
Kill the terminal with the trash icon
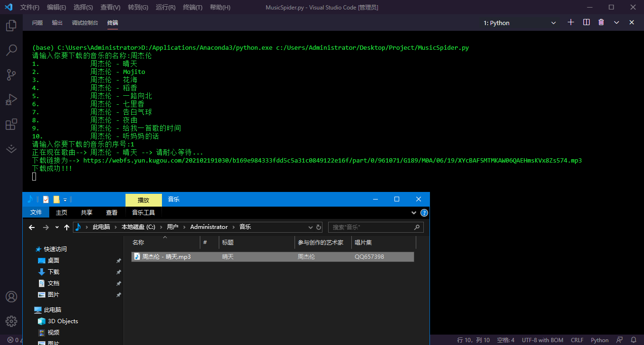click(x=601, y=22)
